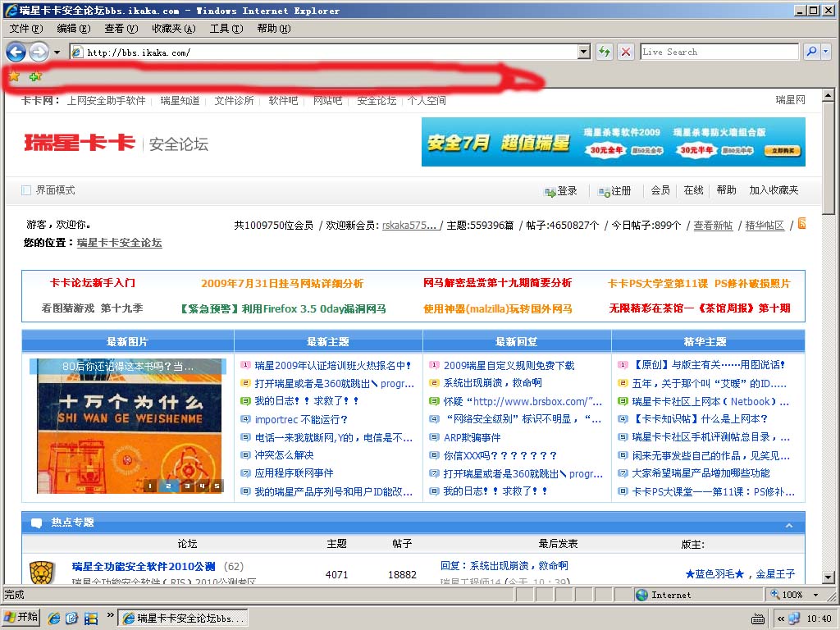Click 加入收藏夹 link
This screenshot has width=840, height=630.
click(x=774, y=190)
